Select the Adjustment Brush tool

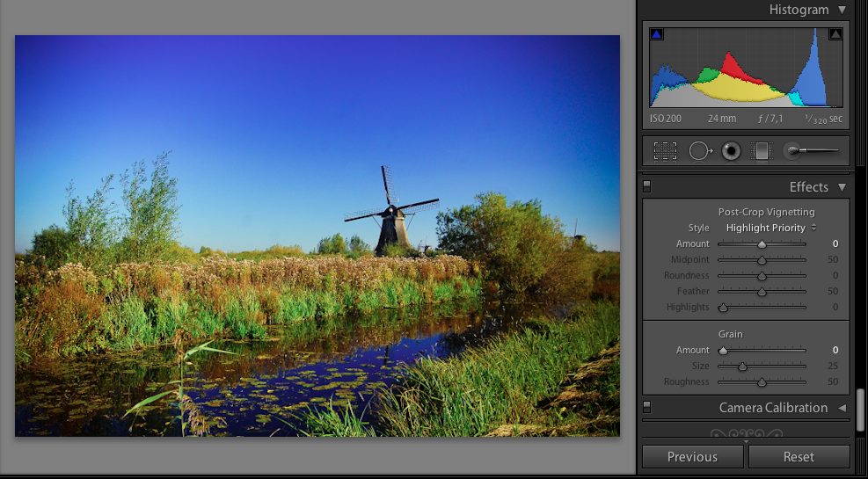[x=812, y=150]
